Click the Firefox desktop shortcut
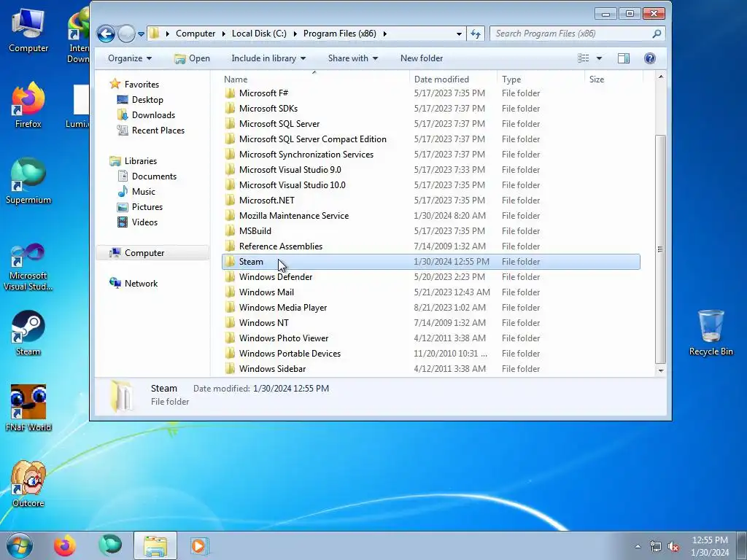 [x=28, y=105]
